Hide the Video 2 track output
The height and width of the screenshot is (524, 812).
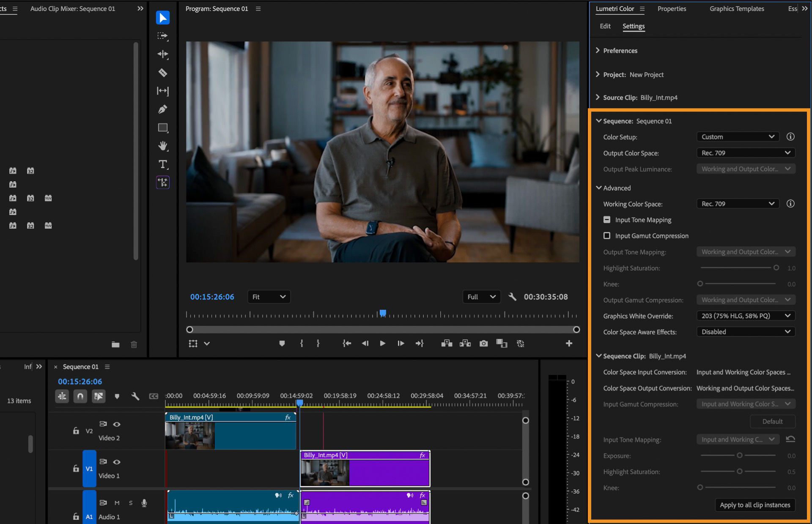(117, 424)
